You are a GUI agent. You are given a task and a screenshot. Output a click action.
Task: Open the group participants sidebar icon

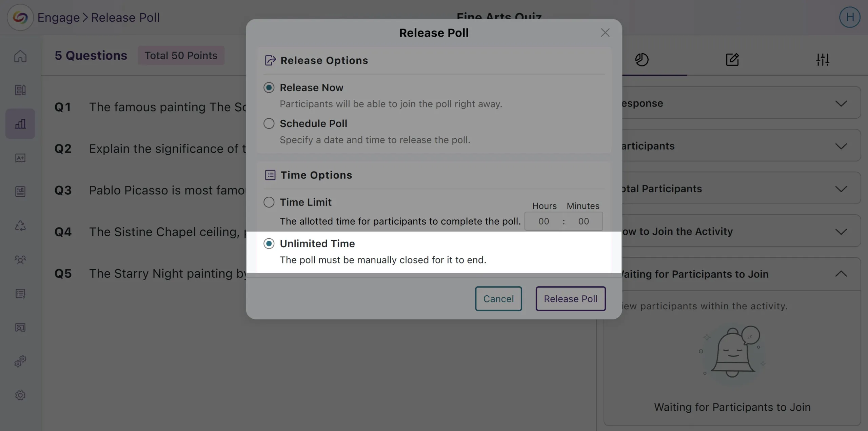20,260
